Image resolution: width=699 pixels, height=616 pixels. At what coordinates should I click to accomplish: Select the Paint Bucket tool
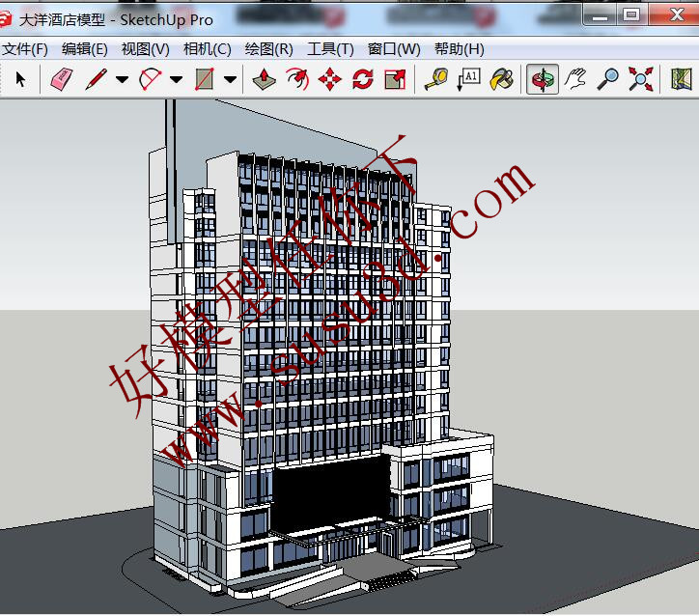(502, 79)
